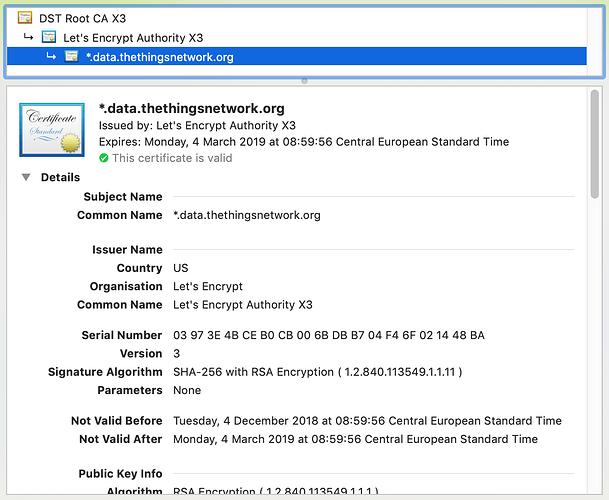Click the selected wildcard certificate's tree icon
This screenshot has width=609, height=500.
click(71, 57)
